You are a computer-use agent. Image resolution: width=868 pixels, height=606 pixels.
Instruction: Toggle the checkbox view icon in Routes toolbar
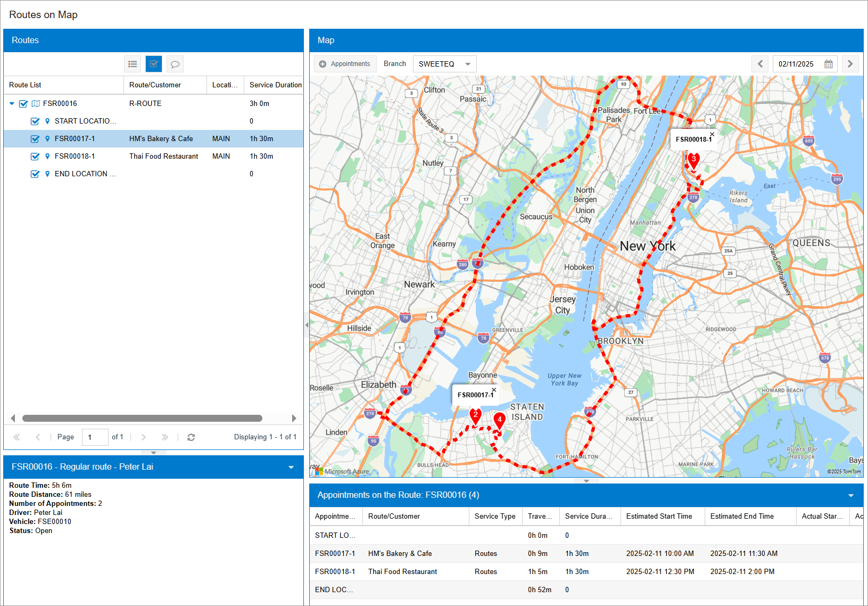(154, 64)
